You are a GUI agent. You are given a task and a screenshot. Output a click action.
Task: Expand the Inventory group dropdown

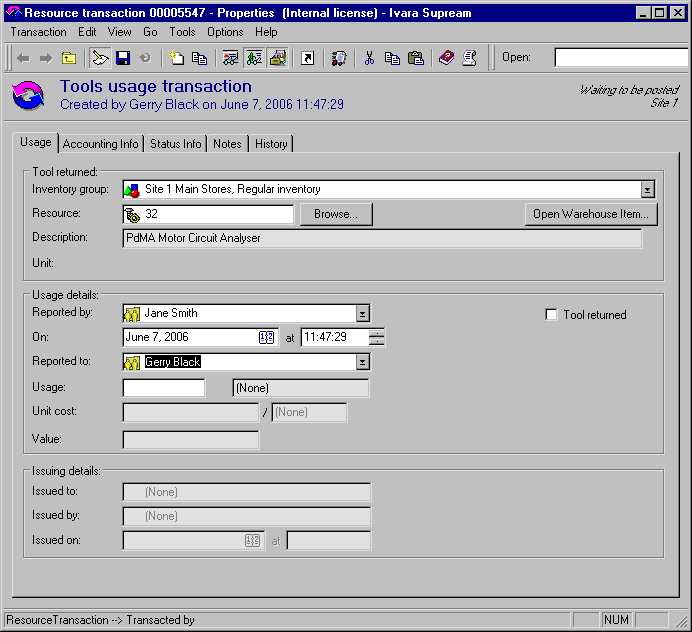pos(647,189)
